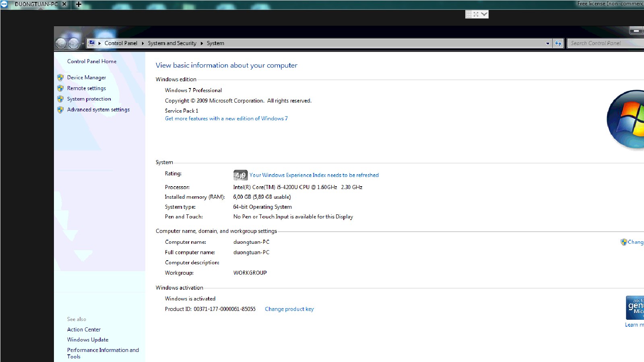Image resolution: width=644 pixels, height=362 pixels.
Task: Open the address bar history dropdown
Action: point(547,43)
